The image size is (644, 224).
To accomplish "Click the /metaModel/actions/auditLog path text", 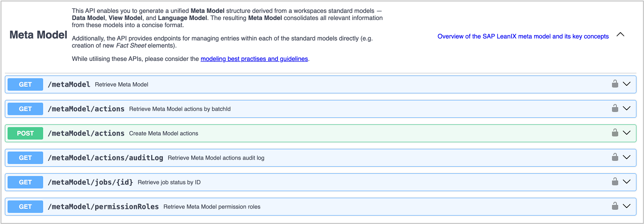I will (105, 158).
